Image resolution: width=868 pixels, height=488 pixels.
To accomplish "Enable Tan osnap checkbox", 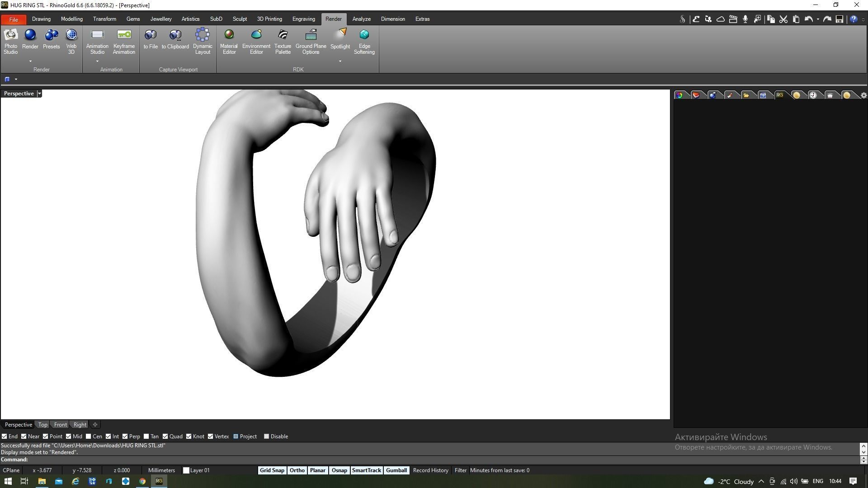I will click(146, 436).
